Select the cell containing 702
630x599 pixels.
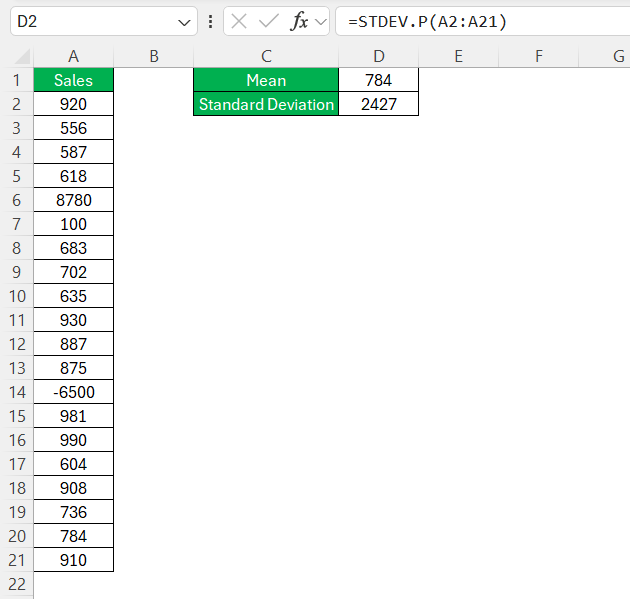click(74, 272)
